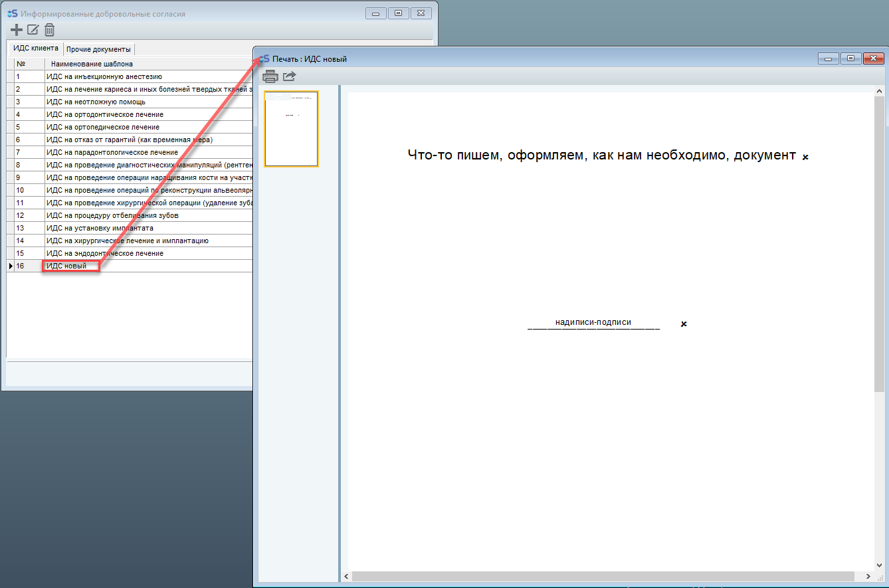Click the preview's vertical scrollbar track
889x588 pixels.
point(879,465)
